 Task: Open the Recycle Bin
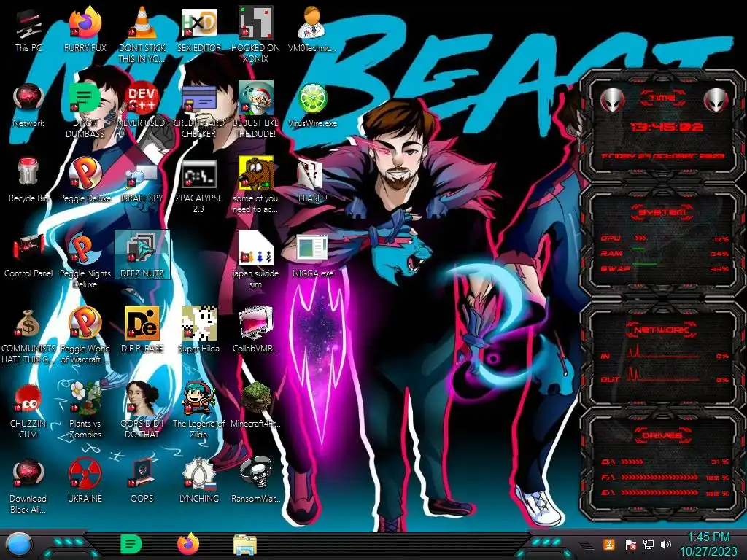(28, 180)
